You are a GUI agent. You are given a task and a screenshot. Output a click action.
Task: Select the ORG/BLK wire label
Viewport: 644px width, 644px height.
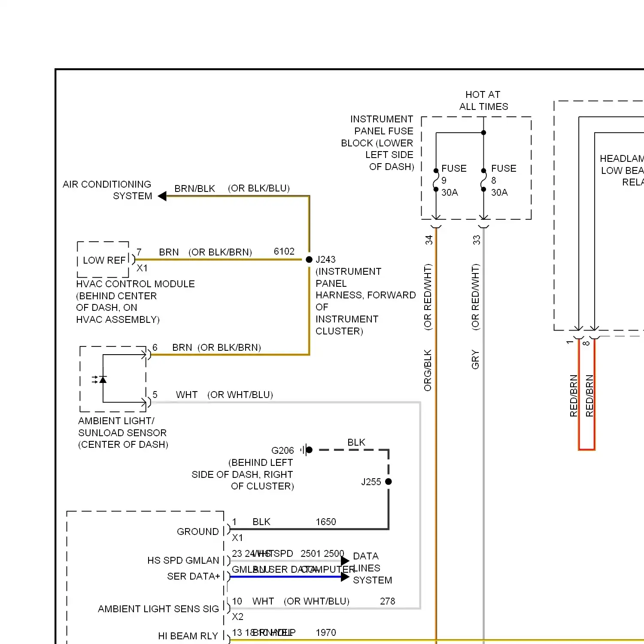coord(428,371)
